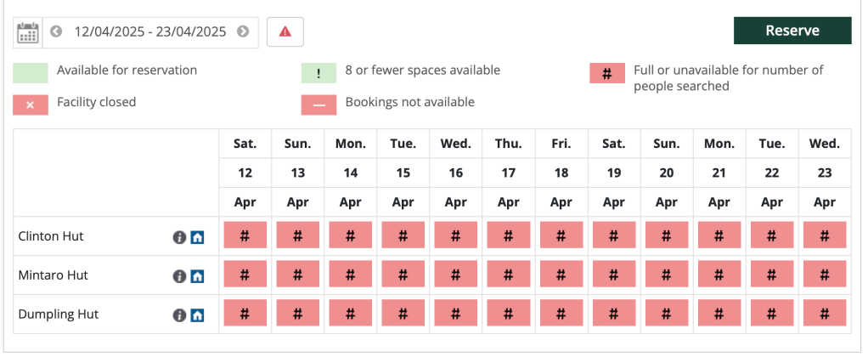868x357 pixels.
Task: Click the Facility closed legend swatch
Action: (x=31, y=105)
